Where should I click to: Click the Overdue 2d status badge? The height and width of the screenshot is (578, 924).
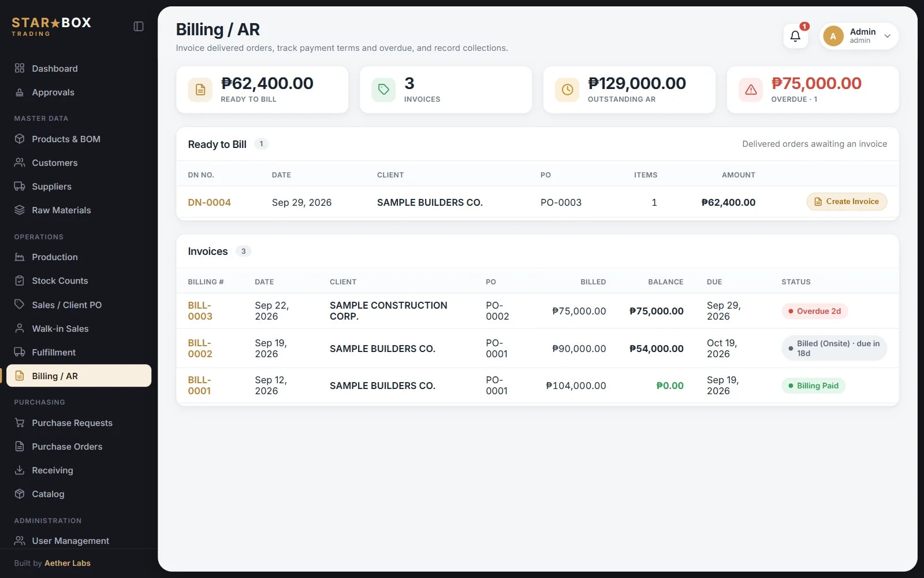pyautogui.click(x=815, y=311)
